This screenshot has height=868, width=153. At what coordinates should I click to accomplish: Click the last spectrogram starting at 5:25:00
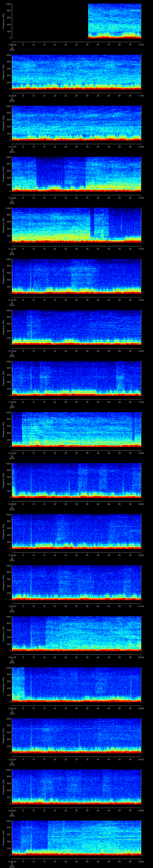[x=76, y=838]
